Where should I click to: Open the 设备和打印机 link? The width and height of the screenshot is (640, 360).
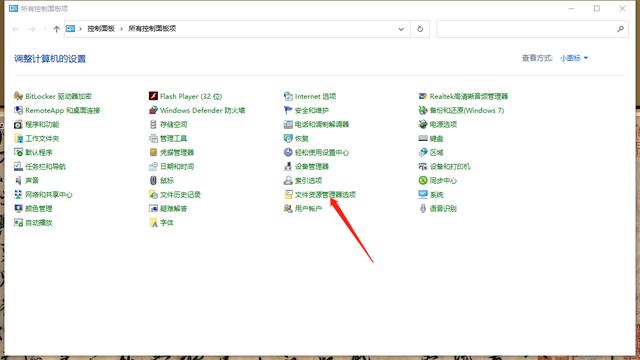tap(450, 167)
